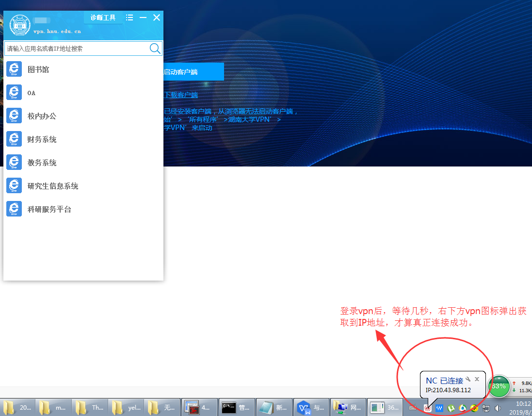Viewport: 532px width, 416px height.
Task: Open the 图书馆 resource icon
Action: [14, 69]
